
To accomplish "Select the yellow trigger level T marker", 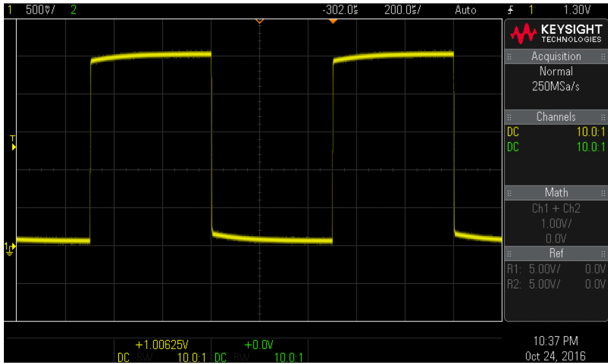I will (13, 143).
